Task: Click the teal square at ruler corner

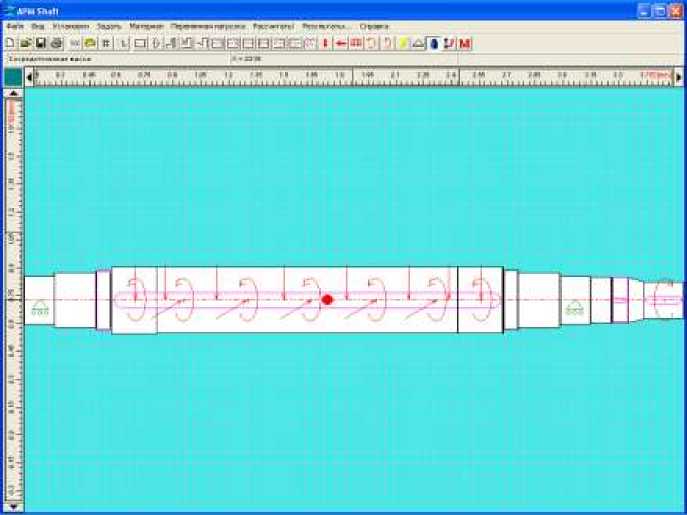Action: (x=13, y=78)
